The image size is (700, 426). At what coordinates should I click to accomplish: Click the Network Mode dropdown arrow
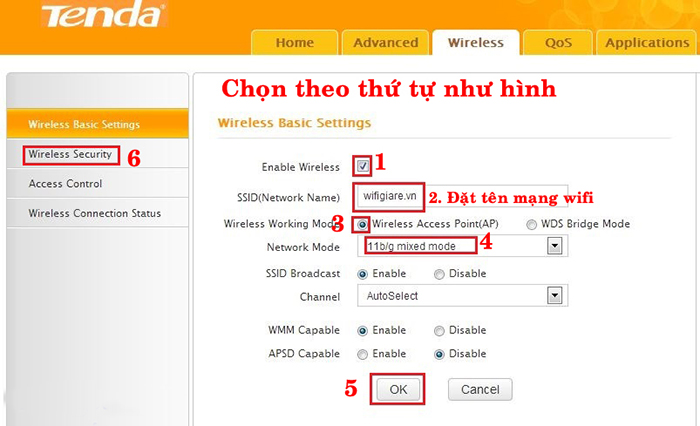(x=554, y=246)
